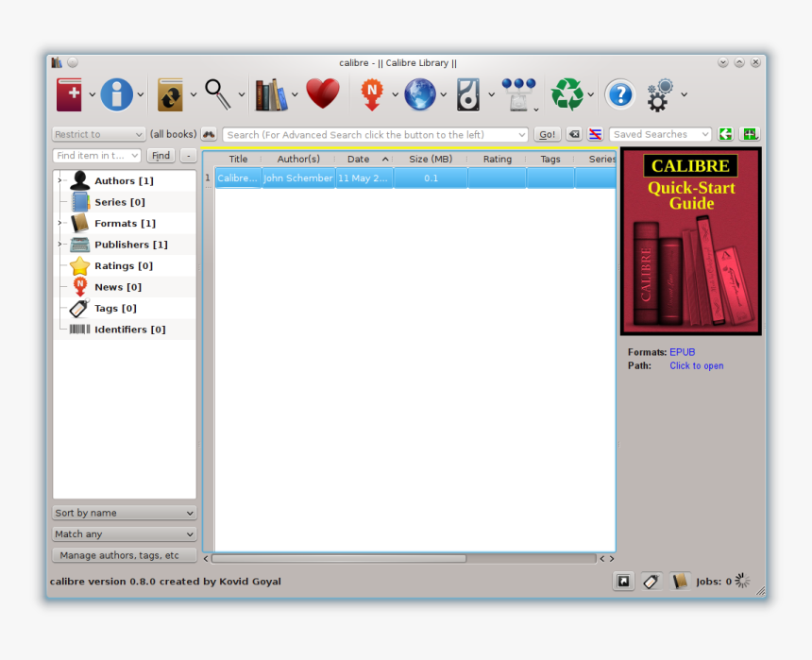Click the Jobs spinner indicator
This screenshot has width=812, height=660.
click(x=742, y=582)
